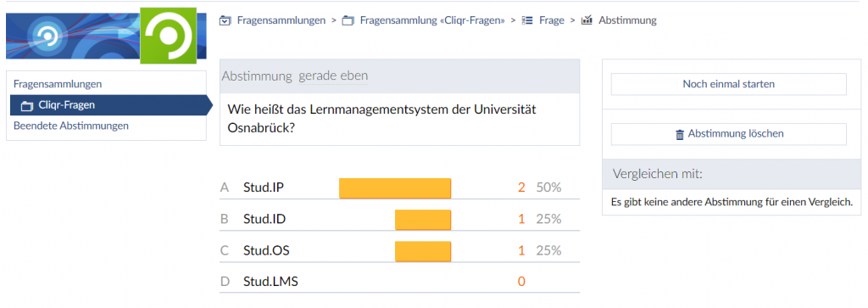Select the Cliqr-Fragen sidebar item

tap(108, 104)
